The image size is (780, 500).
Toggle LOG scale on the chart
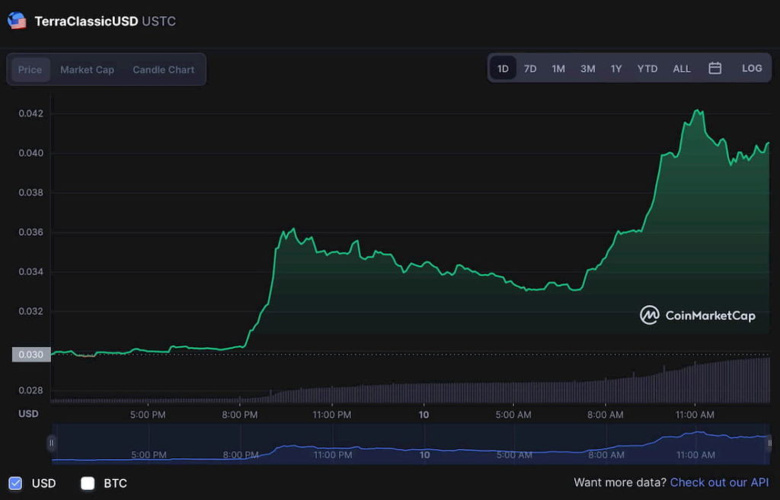751,69
